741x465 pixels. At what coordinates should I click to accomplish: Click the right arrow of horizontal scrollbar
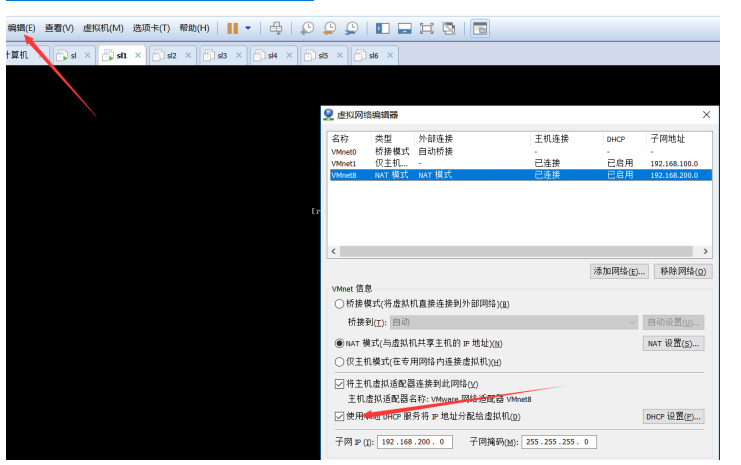706,251
